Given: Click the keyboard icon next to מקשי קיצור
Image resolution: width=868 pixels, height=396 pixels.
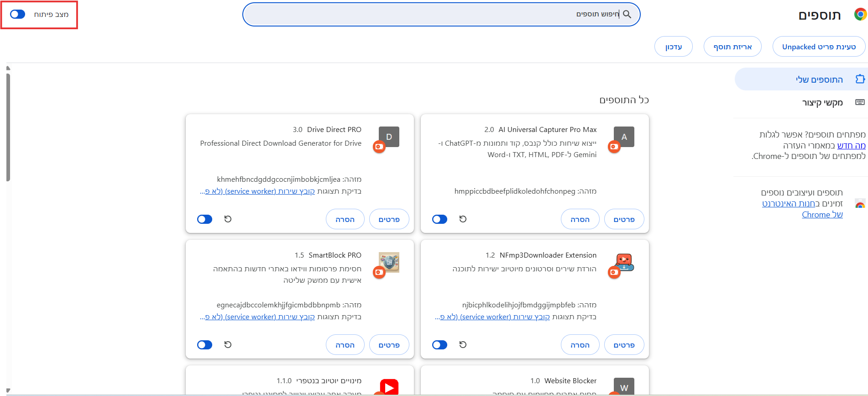Looking at the screenshot, I should point(860,102).
